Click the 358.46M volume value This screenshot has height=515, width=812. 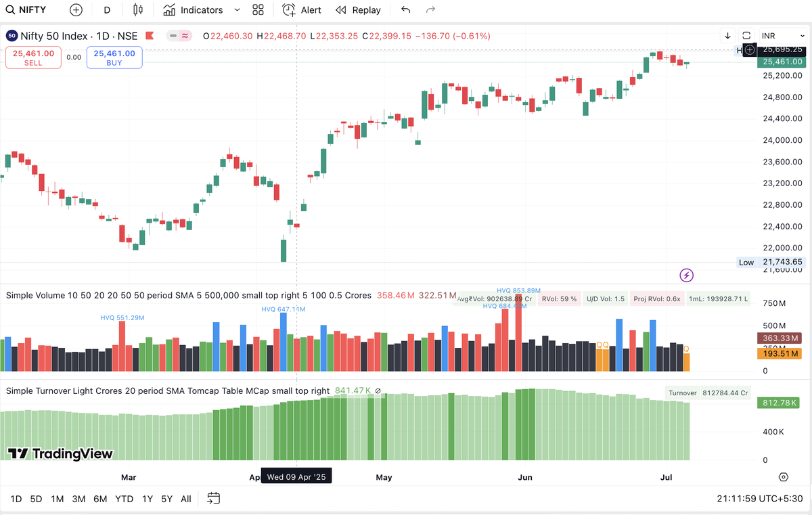click(396, 295)
